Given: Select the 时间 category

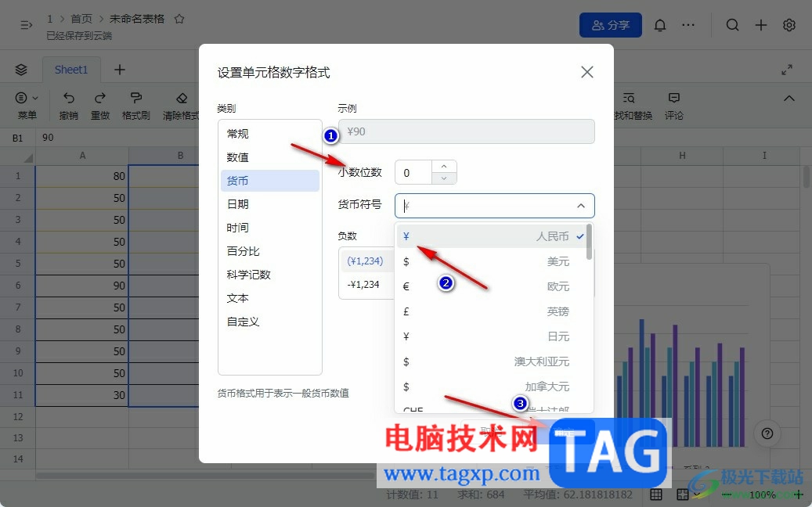Looking at the screenshot, I should coord(270,228).
